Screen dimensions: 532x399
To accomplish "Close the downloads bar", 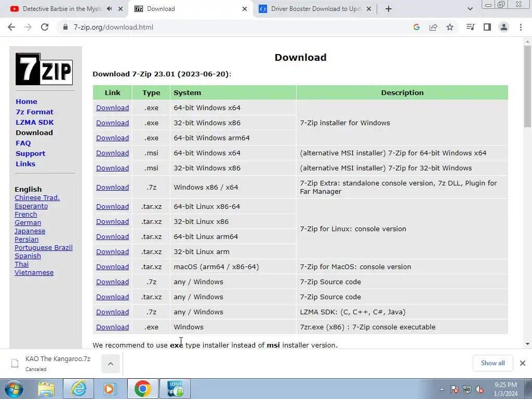I will 523,363.
